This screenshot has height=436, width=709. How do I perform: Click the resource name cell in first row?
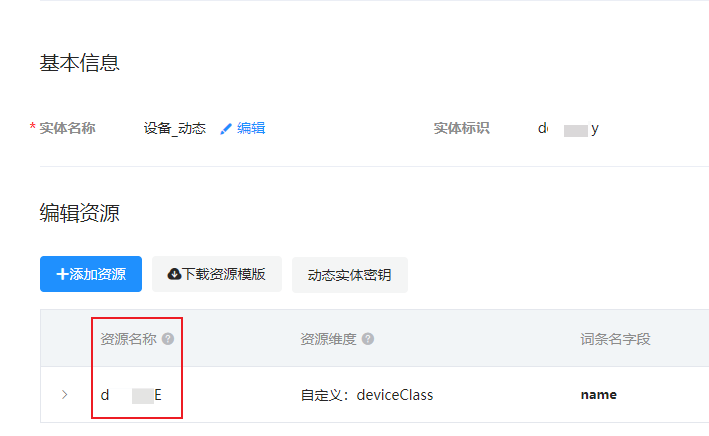coord(131,395)
